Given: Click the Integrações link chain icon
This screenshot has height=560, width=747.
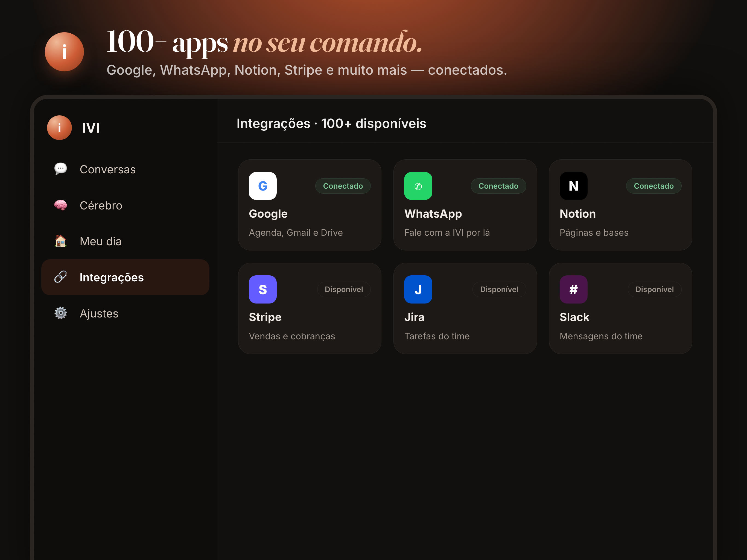Looking at the screenshot, I should click(60, 277).
